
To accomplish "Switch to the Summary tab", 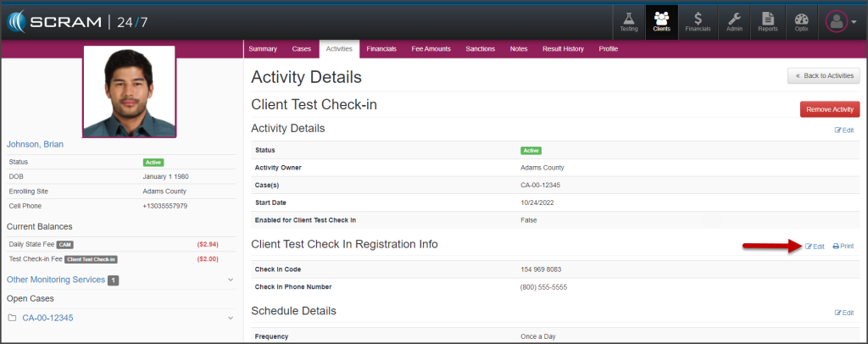I will 263,49.
